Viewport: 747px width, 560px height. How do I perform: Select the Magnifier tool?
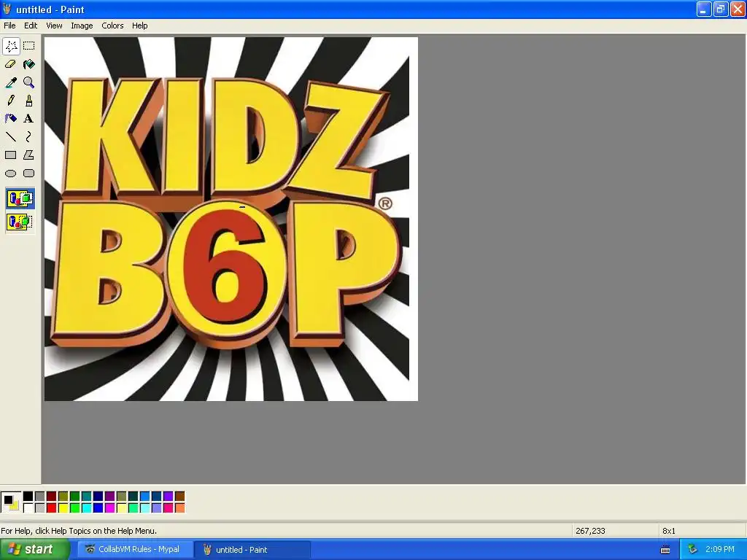point(29,82)
